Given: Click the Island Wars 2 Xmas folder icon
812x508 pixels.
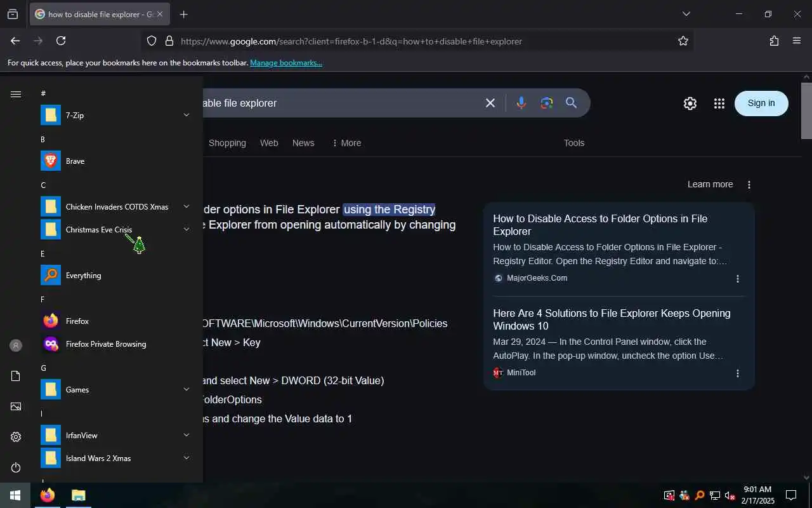Looking at the screenshot, I should pos(51,458).
